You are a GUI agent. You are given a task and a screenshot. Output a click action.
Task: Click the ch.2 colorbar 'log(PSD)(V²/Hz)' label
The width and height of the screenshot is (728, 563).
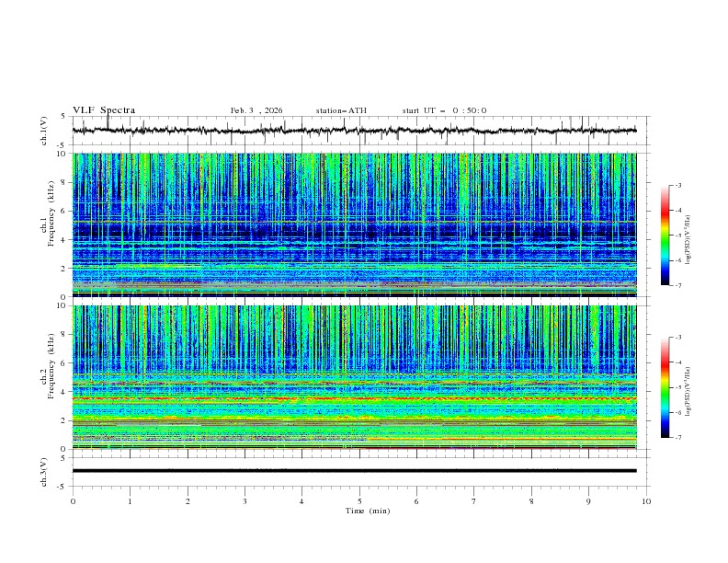pos(688,392)
